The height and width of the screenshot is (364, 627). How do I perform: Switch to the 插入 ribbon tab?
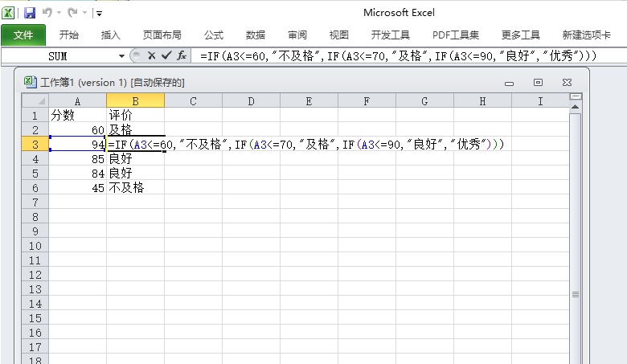(110, 35)
